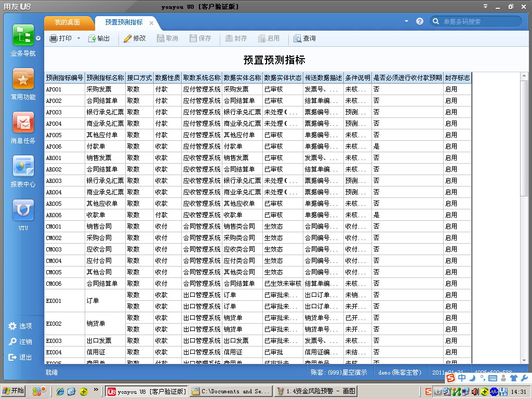Click the vertical scrollbar thumb
This screenshot has height=399, width=532.
[x=524, y=137]
